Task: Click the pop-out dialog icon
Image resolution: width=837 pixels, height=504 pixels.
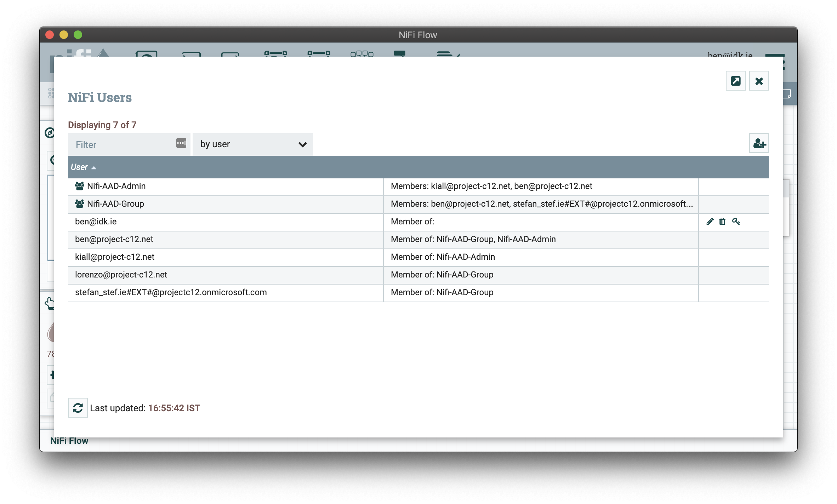Action: 735,81
